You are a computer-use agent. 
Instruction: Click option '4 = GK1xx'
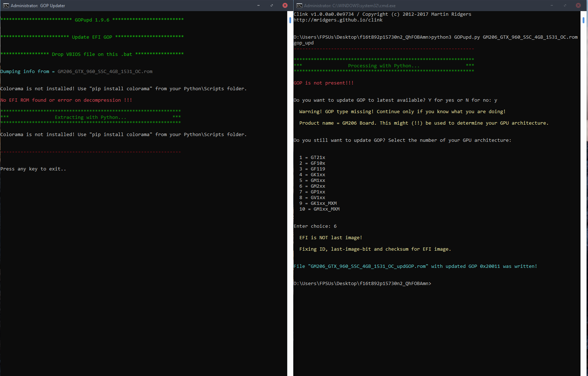click(x=312, y=175)
